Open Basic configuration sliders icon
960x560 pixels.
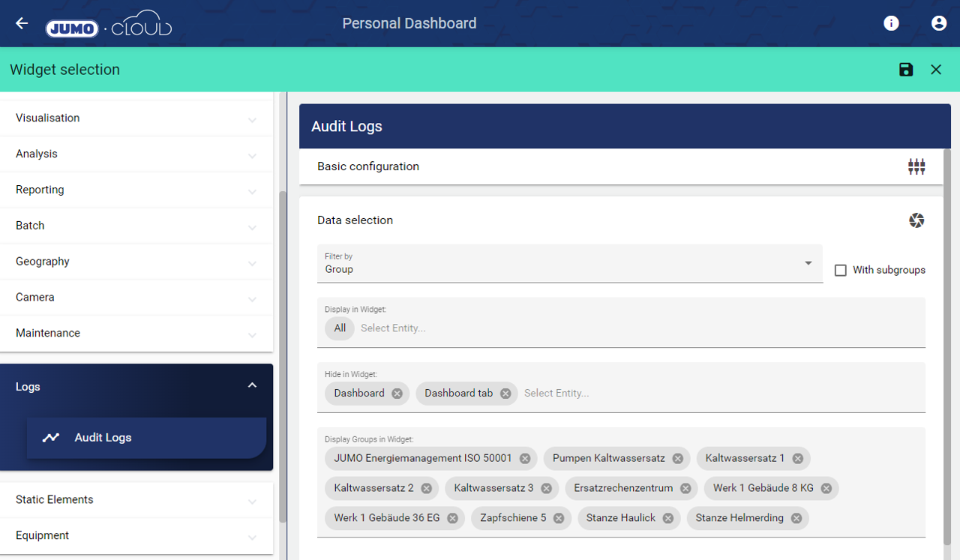click(916, 166)
